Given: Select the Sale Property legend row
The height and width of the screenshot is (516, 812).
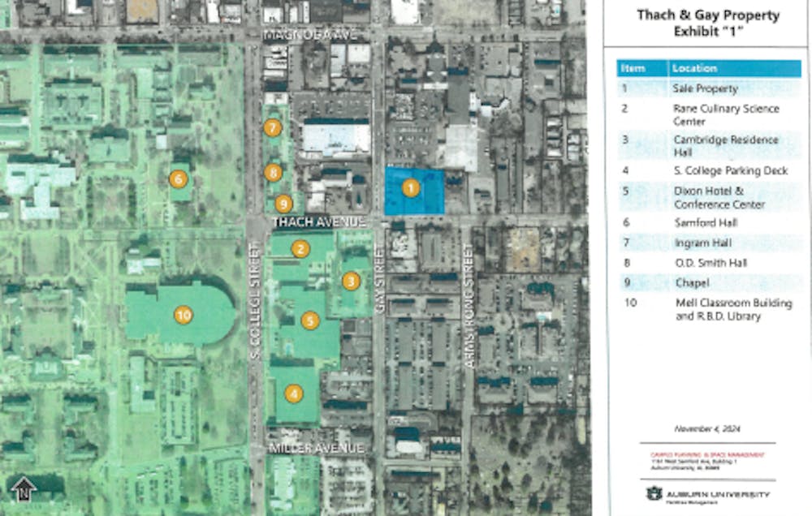Looking at the screenshot, I should click(x=705, y=88).
